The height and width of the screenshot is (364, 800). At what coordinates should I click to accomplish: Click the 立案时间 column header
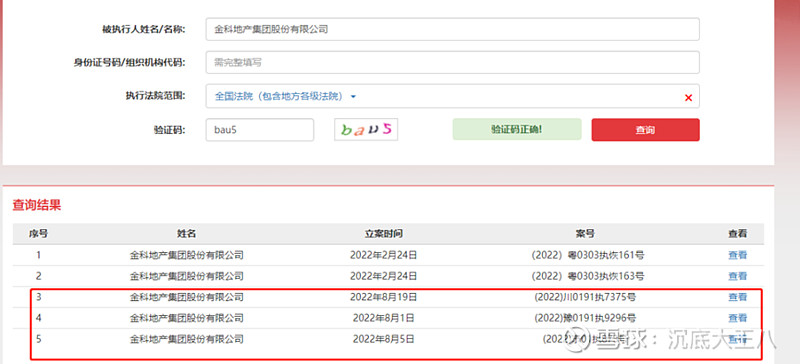[x=384, y=234]
